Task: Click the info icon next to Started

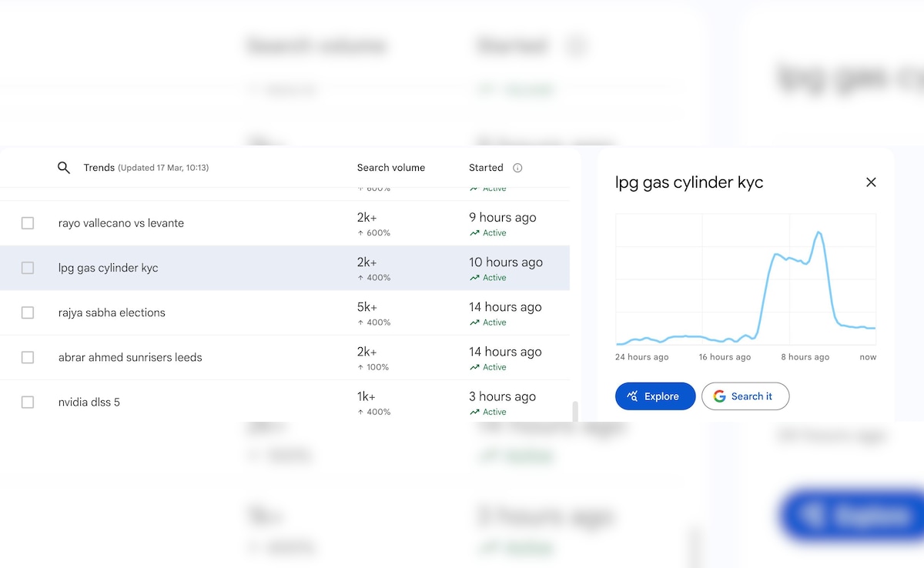Action: 517,168
